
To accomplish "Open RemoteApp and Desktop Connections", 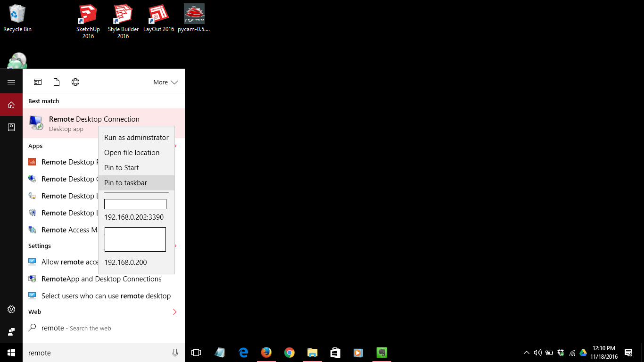I will (x=104, y=279).
